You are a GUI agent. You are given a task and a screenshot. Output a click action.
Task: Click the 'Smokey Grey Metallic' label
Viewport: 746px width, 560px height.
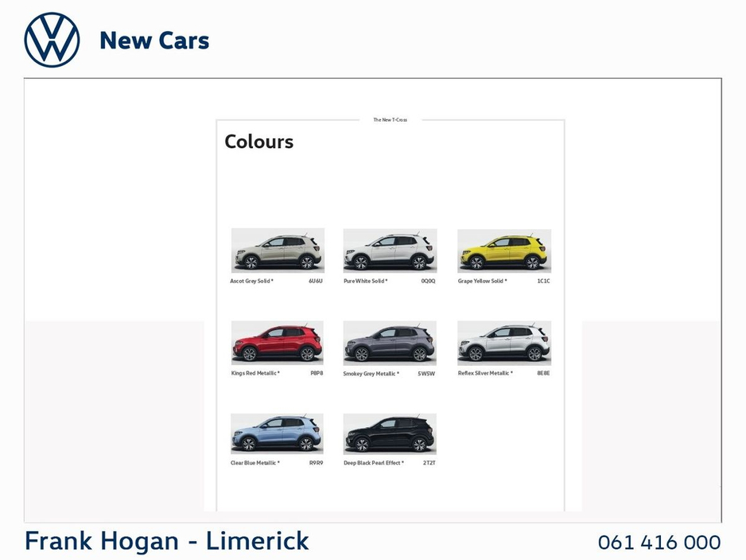pos(371,374)
